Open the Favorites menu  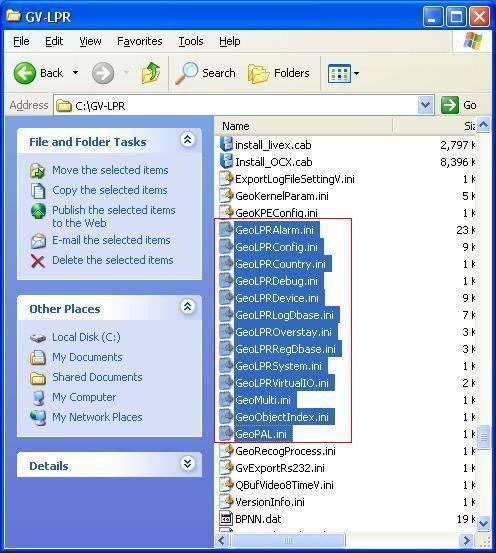click(x=140, y=41)
